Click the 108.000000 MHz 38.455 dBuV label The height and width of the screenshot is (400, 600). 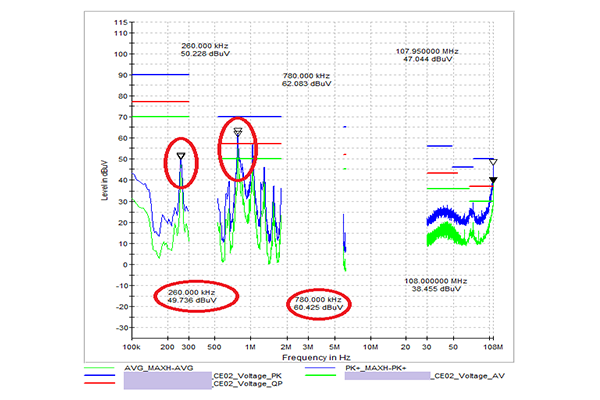point(437,284)
